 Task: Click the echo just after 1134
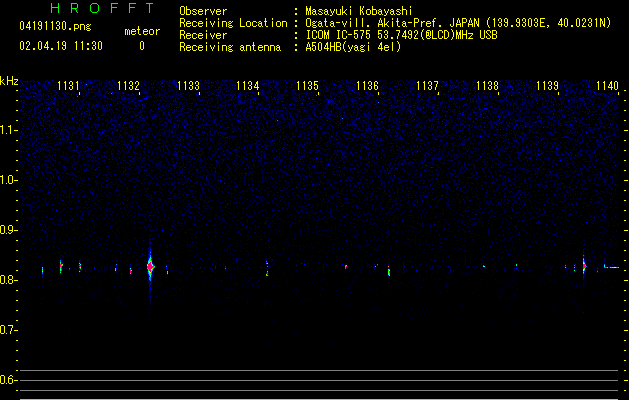tap(267, 268)
